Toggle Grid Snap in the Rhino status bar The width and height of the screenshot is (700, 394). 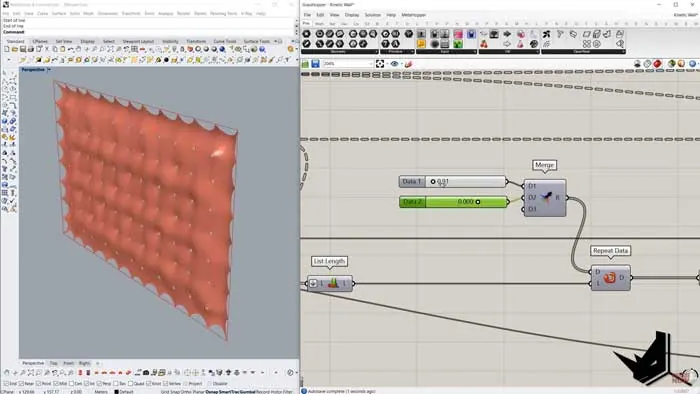[x=170, y=391]
